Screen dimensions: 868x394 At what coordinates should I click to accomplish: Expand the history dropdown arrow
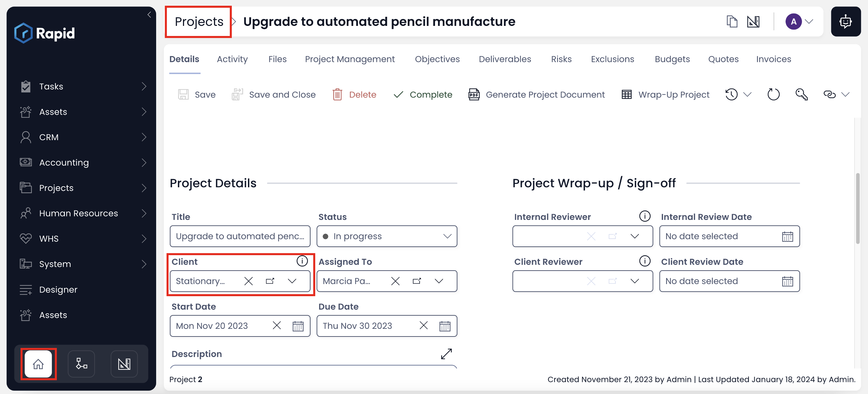[749, 94]
